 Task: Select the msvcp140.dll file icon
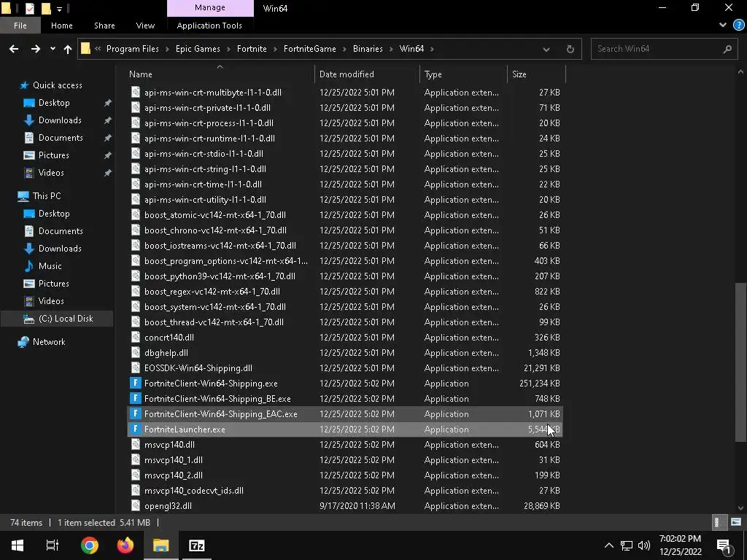[x=135, y=445]
